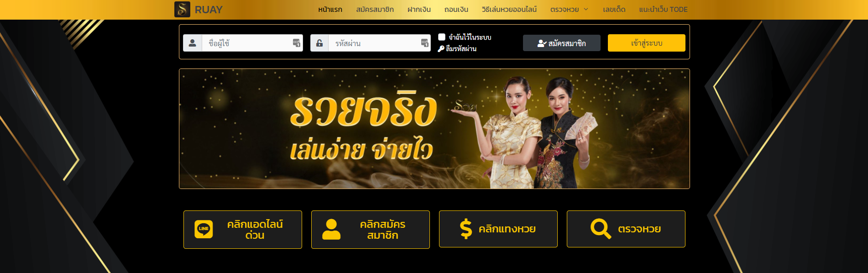The image size is (868, 273).
Task: Open the ถอนเงิน menu item
Action: coord(456,10)
